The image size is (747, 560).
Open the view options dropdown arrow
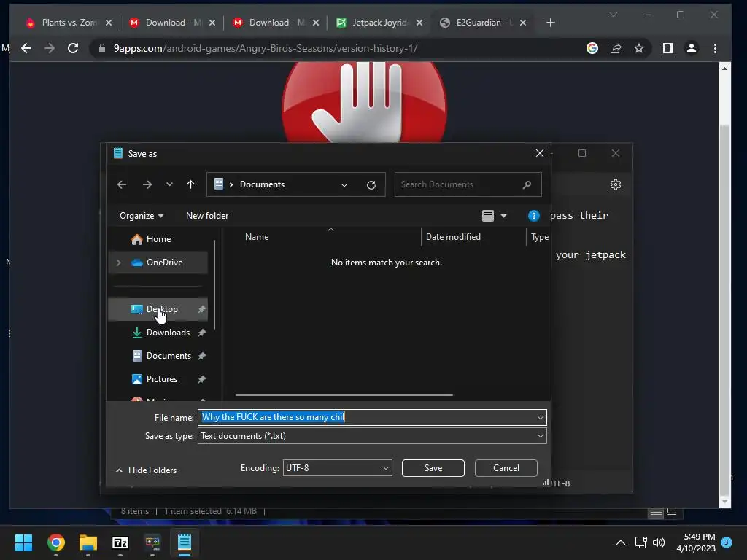503,216
